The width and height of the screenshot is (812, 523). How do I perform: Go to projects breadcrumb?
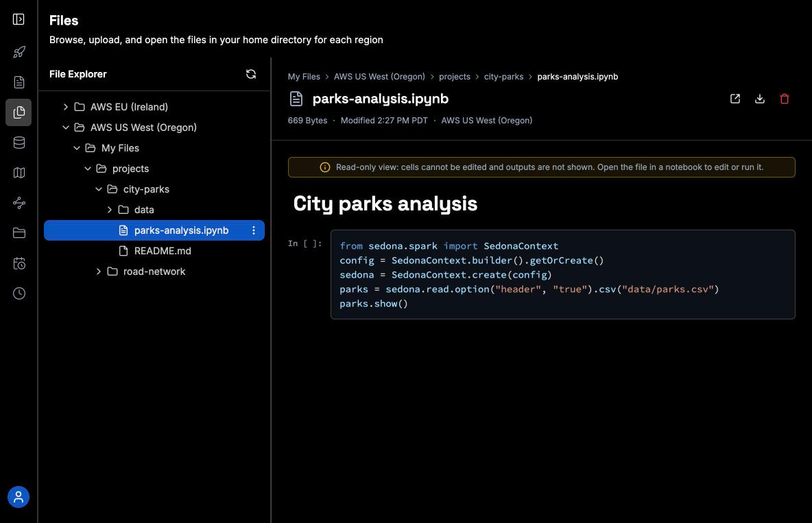pos(454,77)
